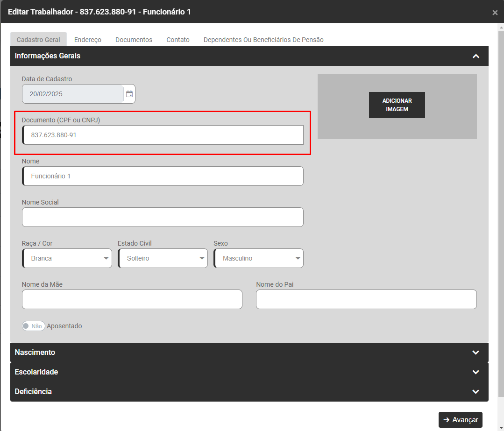Image resolution: width=504 pixels, height=431 pixels.
Task: Expand the Nascimento section
Action: pos(476,353)
